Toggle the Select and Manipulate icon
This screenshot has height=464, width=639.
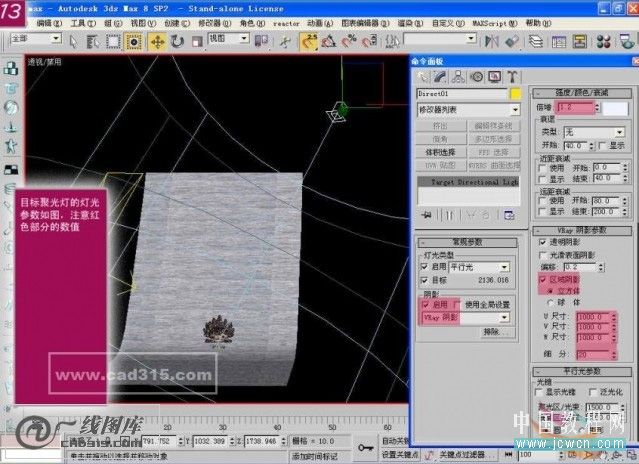[x=285, y=41]
